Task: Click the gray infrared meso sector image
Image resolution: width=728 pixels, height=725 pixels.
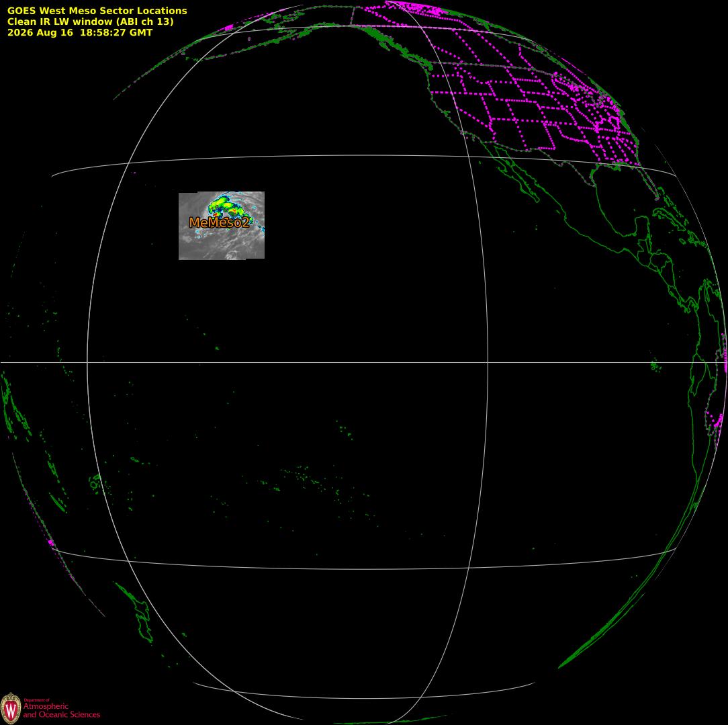Action: pyautogui.click(x=222, y=226)
